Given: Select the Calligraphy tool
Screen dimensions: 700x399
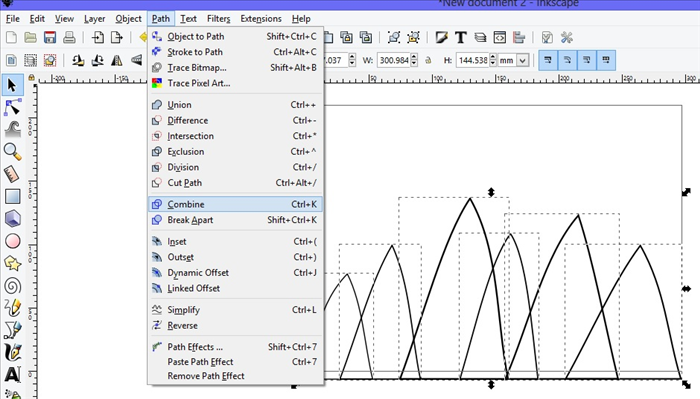Looking at the screenshot, I should (12, 353).
